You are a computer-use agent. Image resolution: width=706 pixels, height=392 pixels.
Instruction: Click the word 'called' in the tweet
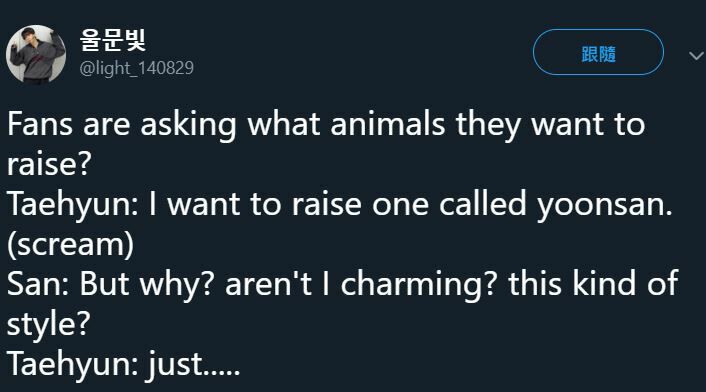coord(483,203)
